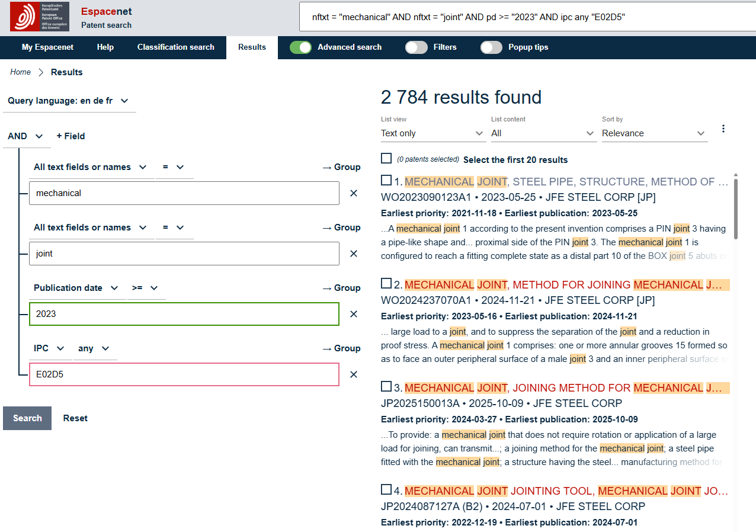The height and width of the screenshot is (532, 756).
Task: Open '=' operator dropdown above 'mechanical'
Action: tap(174, 167)
